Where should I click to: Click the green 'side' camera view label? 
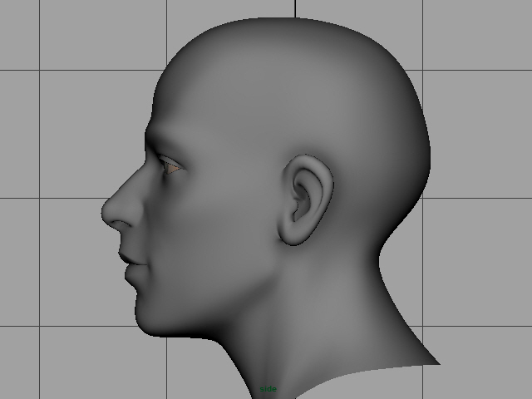(x=268, y=389)
